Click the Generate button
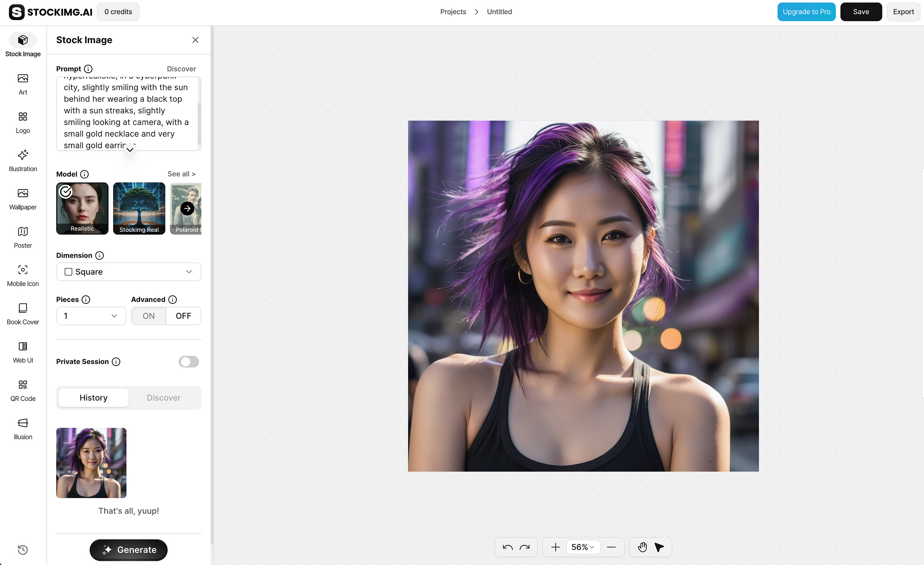This screenshot has height=565, width=924. (x=129, y=550)
